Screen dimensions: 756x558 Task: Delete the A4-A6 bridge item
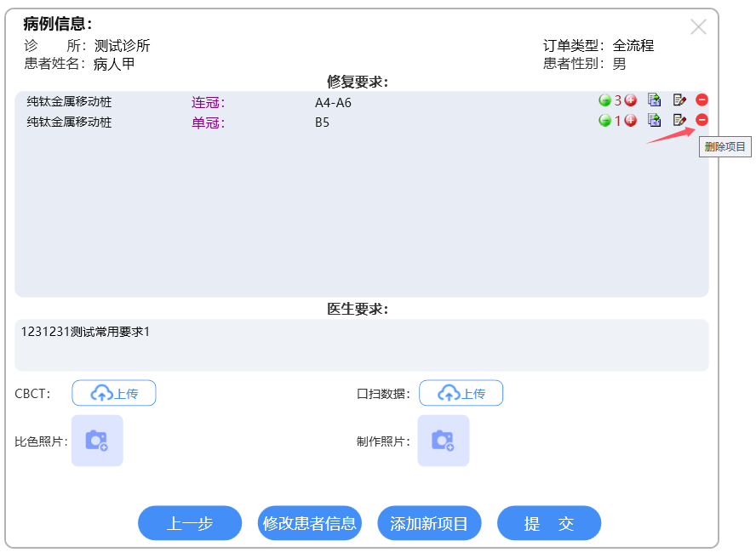pyautogui.click(x=702, y=100)
